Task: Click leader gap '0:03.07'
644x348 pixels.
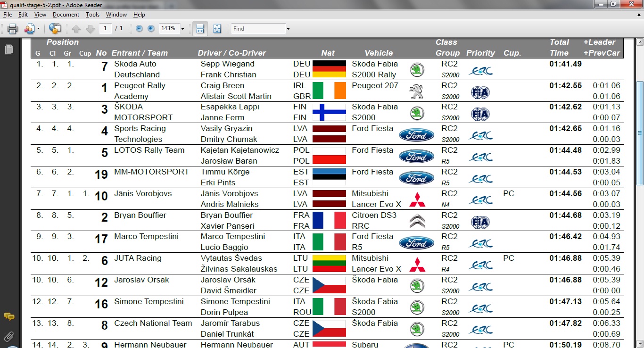Action: coord(607,193)
